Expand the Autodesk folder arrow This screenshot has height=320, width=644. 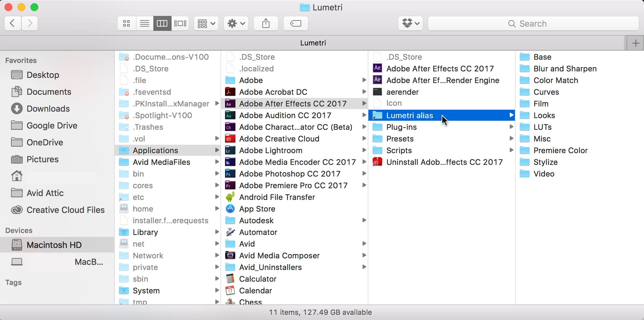(364, 220)
